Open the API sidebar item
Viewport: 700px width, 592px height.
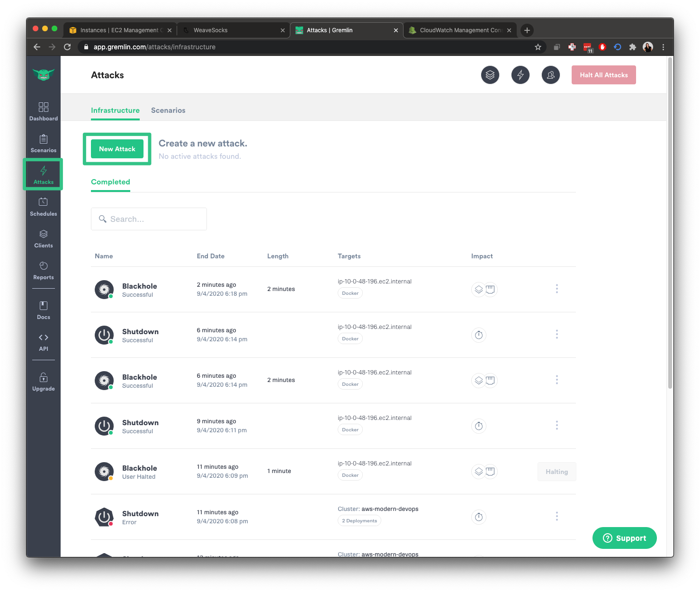point(44,342)
